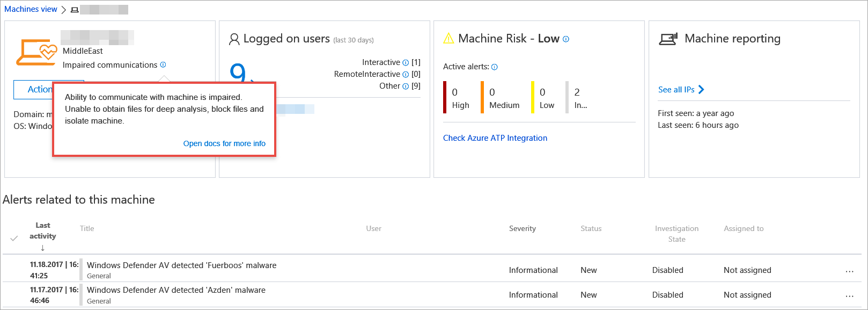This screenshot has width=868, height=310.
Task: Click the Actions button
Action: (x=33, y=89)
